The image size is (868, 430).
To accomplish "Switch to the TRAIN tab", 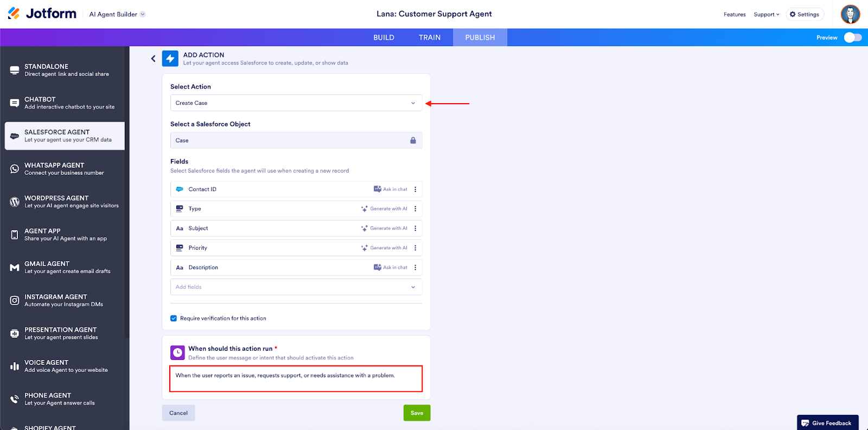I will coord(429,37).
